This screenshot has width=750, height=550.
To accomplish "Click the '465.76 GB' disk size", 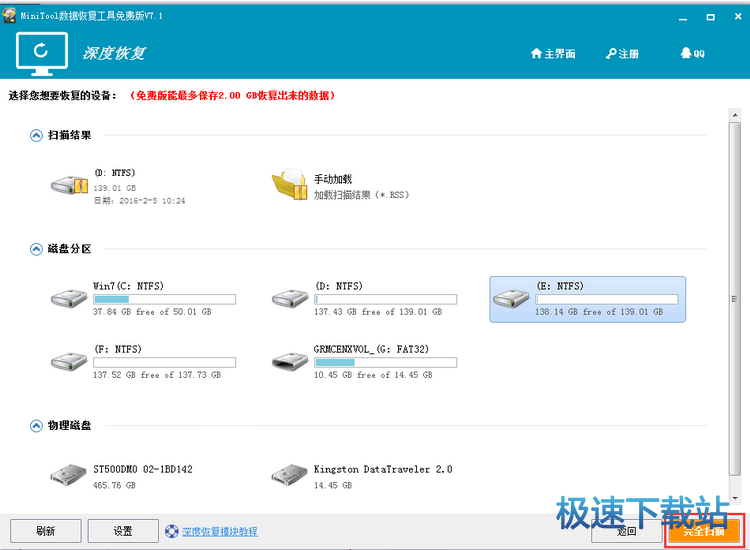I will pos(114,485).
